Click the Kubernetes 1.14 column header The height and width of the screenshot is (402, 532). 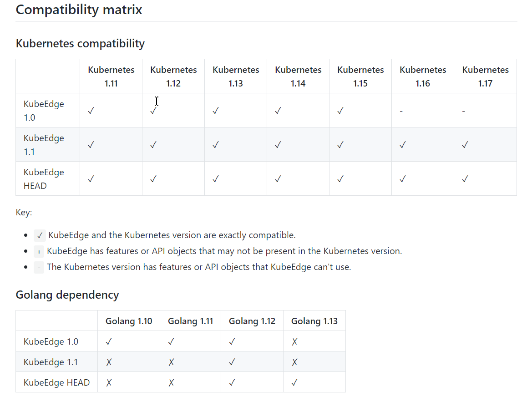298,76
